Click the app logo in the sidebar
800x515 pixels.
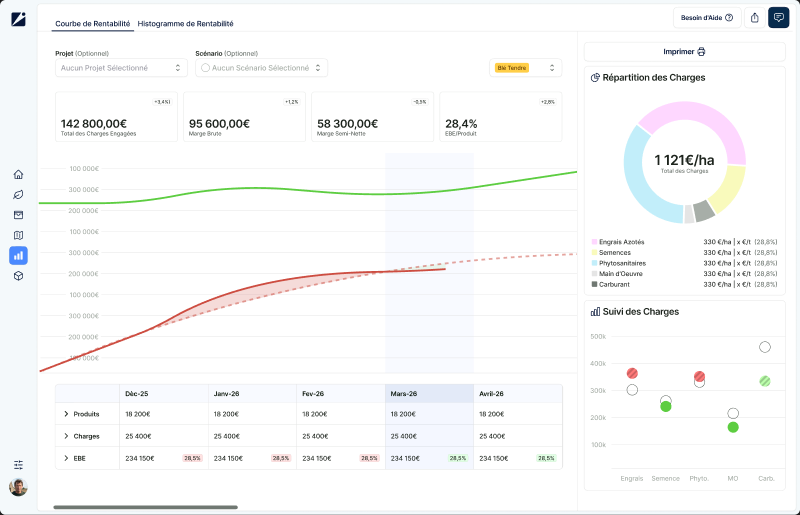tap(18, 19)
